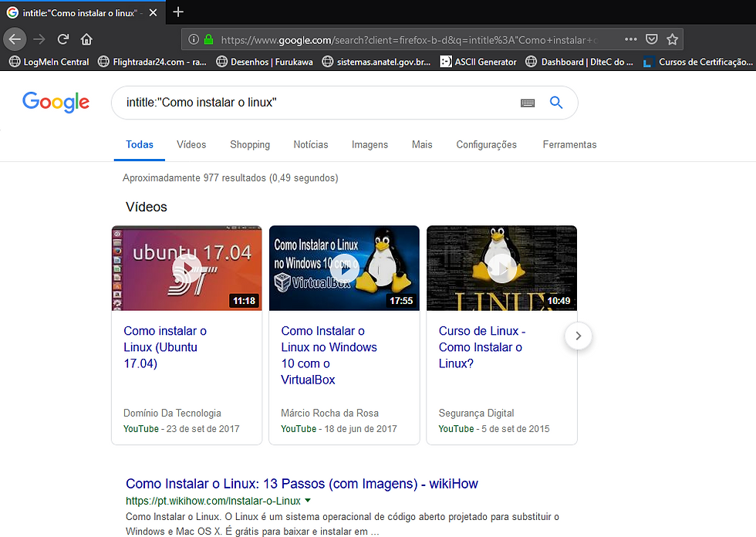
Task: Click the Aproximadamente 977 resultados text
Action: 231,178
